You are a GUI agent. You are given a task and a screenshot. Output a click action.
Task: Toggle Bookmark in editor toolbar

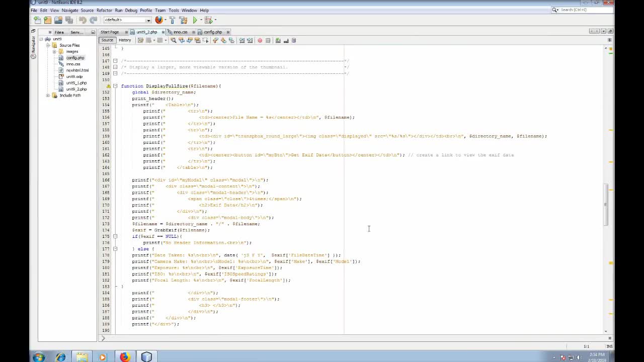click(x=231, y=40)
